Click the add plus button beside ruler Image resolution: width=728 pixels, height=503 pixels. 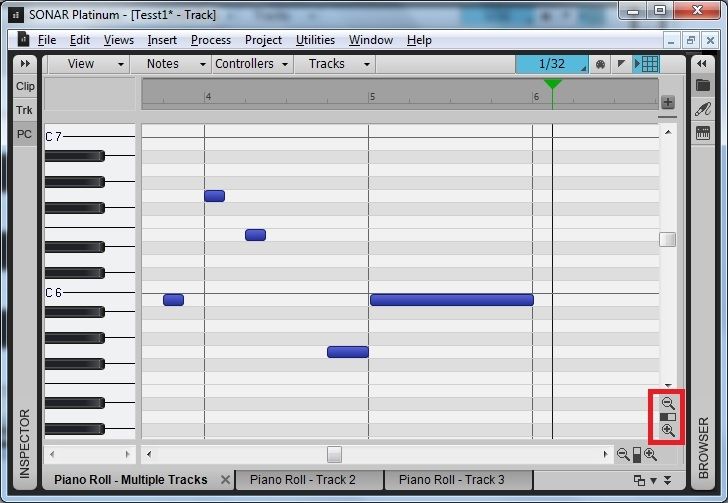click(668, 102)
